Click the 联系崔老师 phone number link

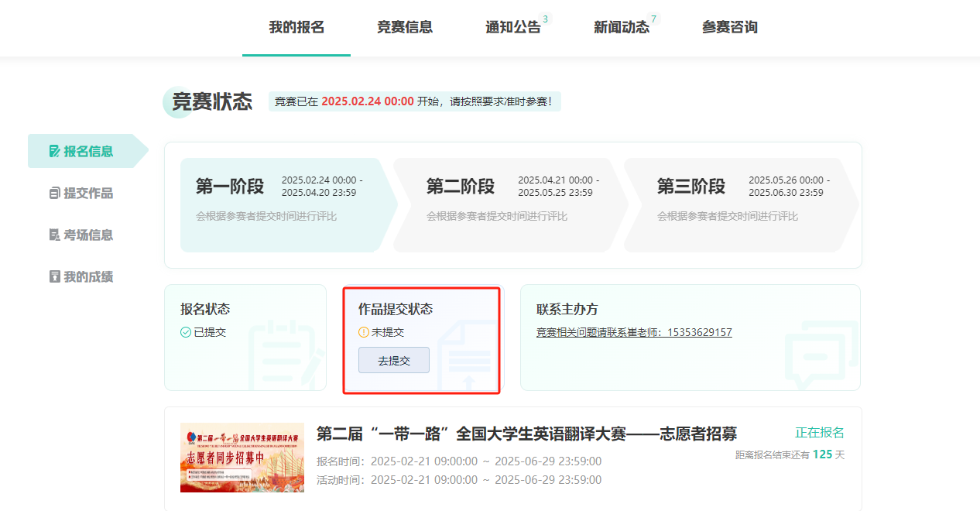coord(634,332)
